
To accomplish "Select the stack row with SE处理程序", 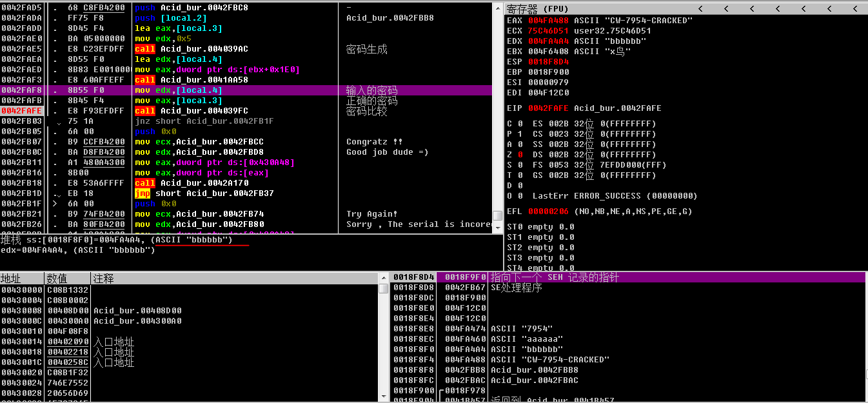I will coord(629,288).
